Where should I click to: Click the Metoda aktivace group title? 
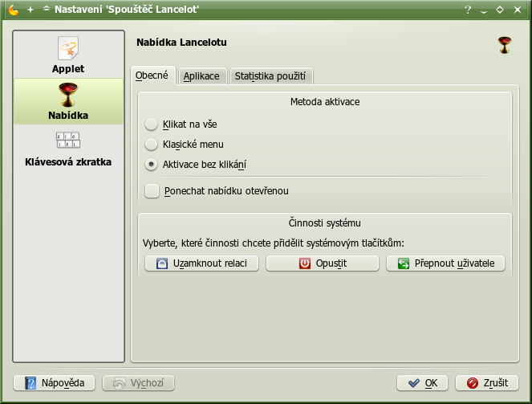325,102
